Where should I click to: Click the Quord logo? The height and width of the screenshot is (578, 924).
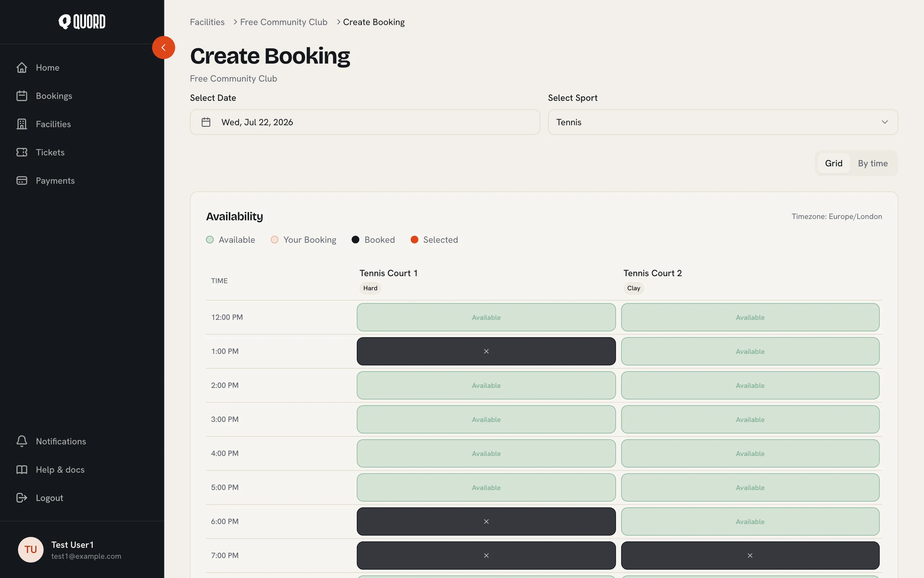pyautogui.click(x=82, y=22)
